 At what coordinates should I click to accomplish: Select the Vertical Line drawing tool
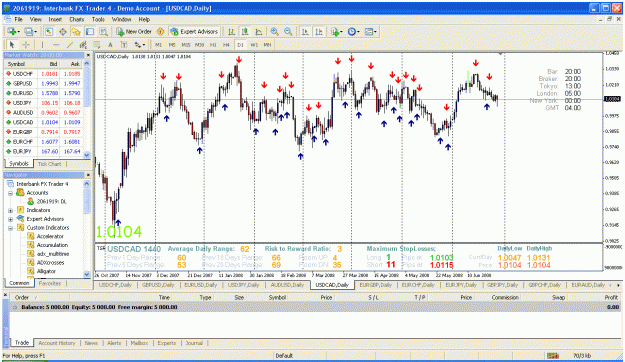(42, 45)
